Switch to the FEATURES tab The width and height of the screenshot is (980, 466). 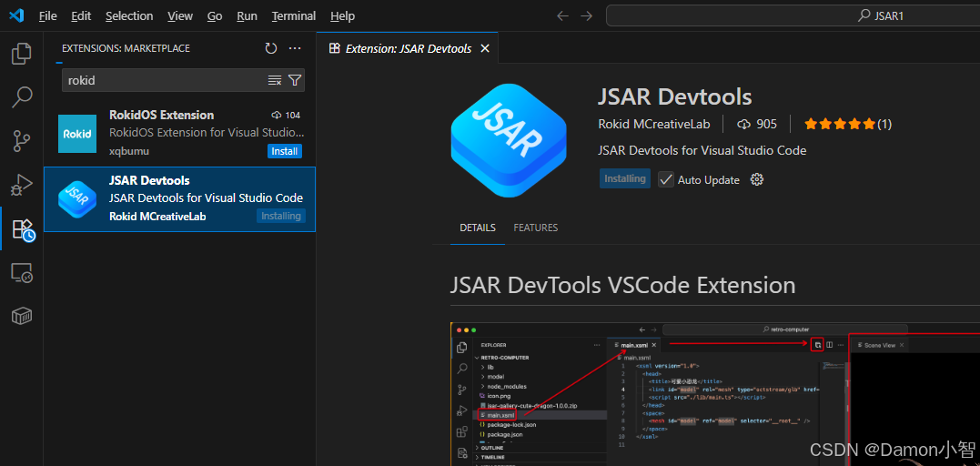[x=536, y=228]
